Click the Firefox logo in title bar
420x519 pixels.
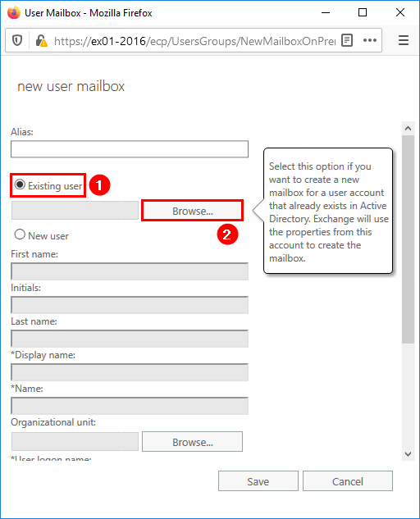tap(14, 13)
